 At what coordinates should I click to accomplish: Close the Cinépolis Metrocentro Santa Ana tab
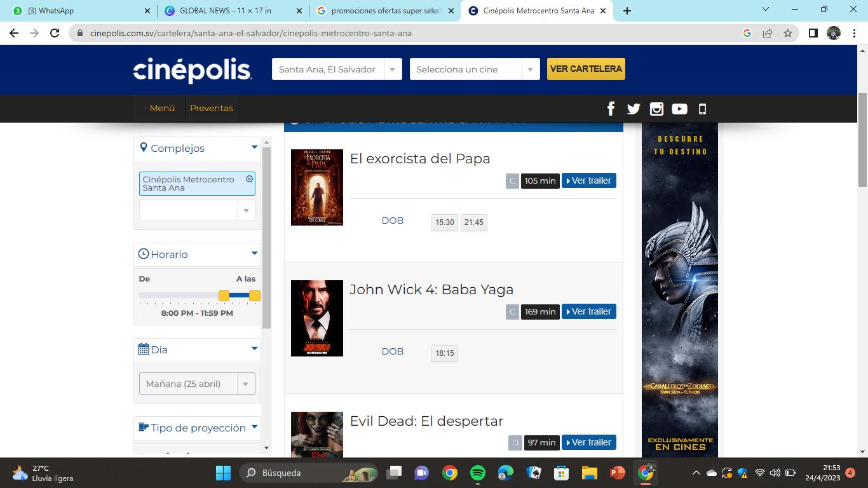[603, 11]
